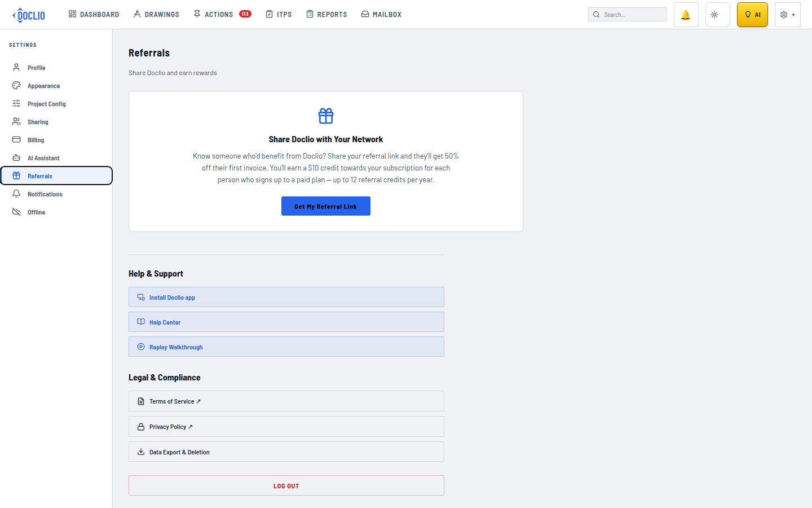
Task: Click the Drawings compass icon
Action: pos(137,14)
